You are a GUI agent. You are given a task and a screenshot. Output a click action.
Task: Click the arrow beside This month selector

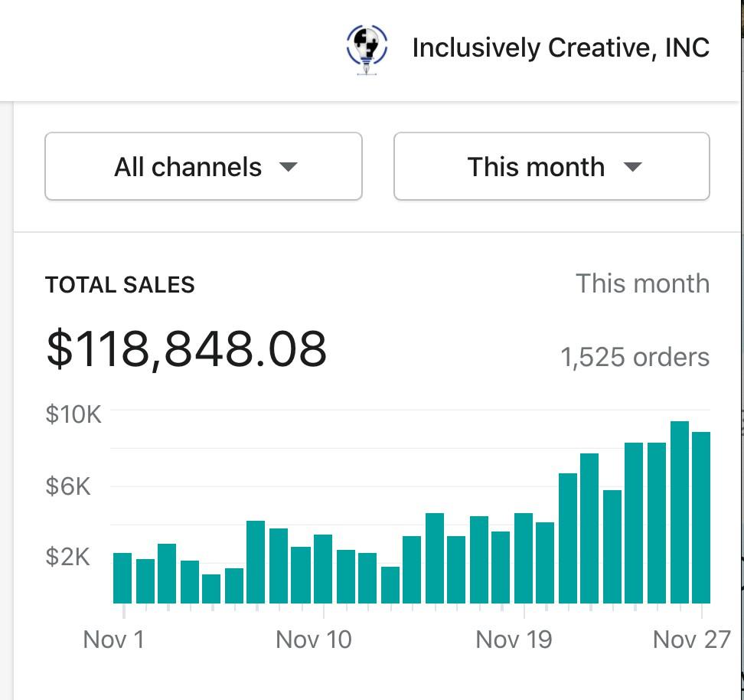(x=632, y=167)
